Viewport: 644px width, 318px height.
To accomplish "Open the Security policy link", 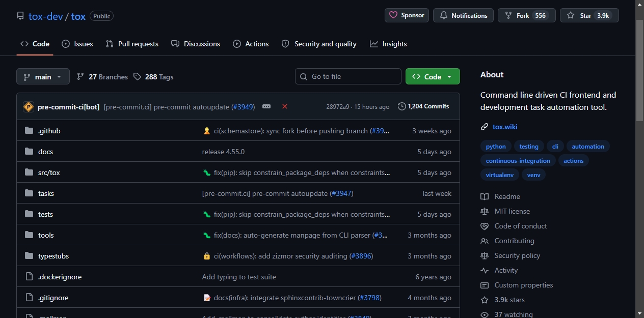I will point(510,255).
